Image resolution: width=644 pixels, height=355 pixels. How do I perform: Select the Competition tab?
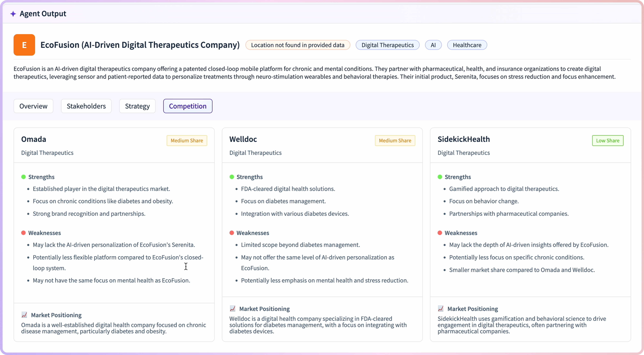tap(188, 106)
